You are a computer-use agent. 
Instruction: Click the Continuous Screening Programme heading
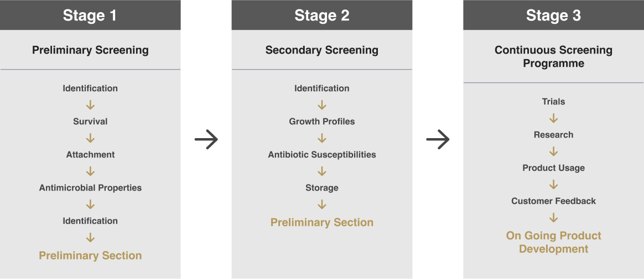(553, 56)
